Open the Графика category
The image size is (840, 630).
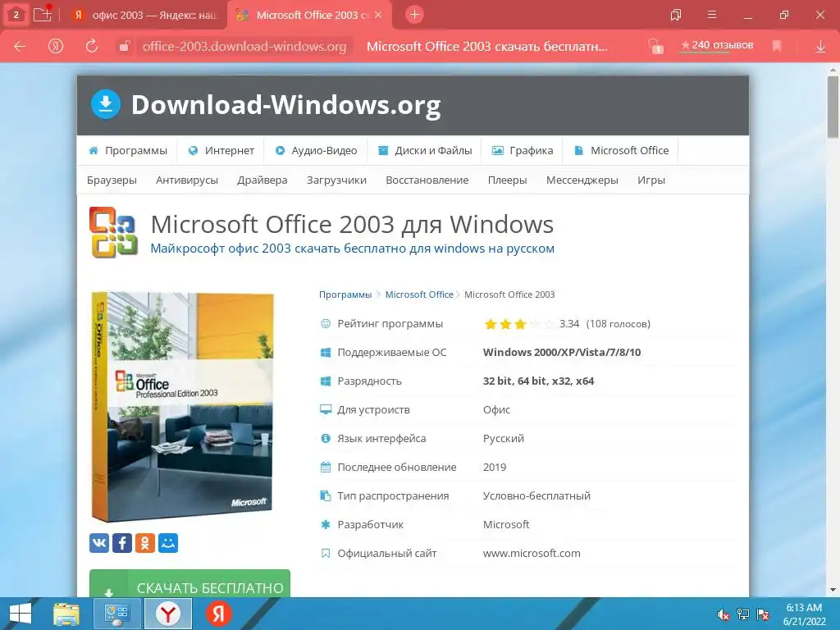coord(523,151)
